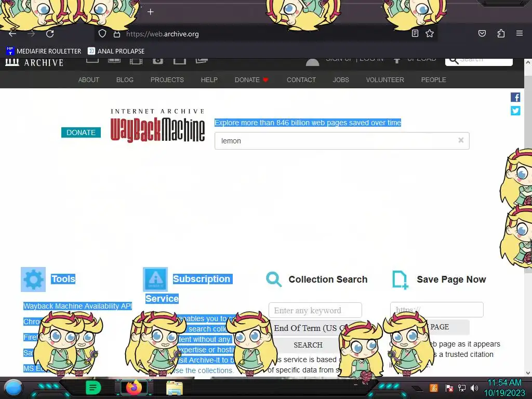Screen dimensions: 532x399
Task: Clear the lemon search with X
Action: (x=461, y=140)
